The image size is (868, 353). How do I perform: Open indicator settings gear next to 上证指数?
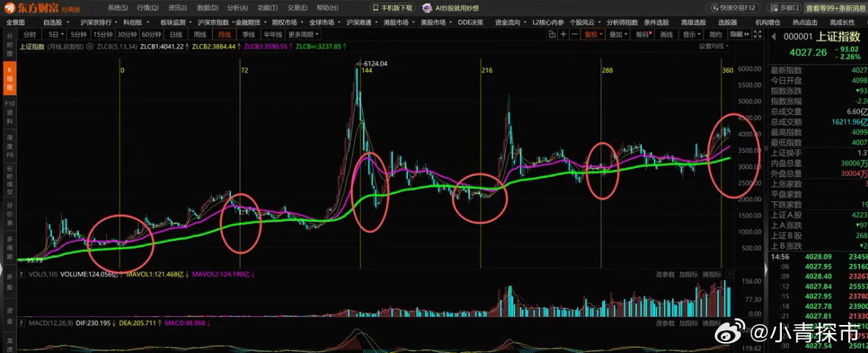pyautogui.click(x=89, y=47)
